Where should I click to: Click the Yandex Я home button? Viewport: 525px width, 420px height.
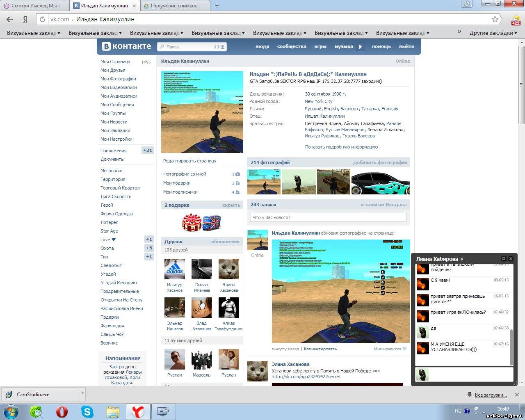pyautogui.click(x=25, y=19)
